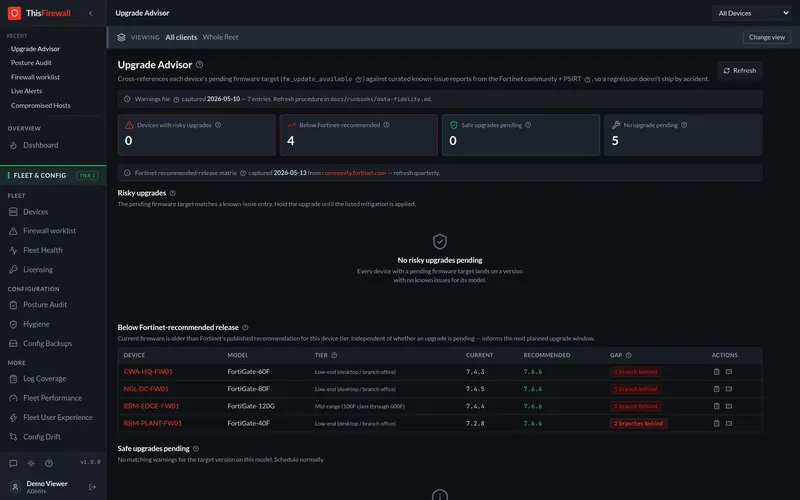
Task: Click the Demo Viewer user avatar
Action: (x=15, y=487)
